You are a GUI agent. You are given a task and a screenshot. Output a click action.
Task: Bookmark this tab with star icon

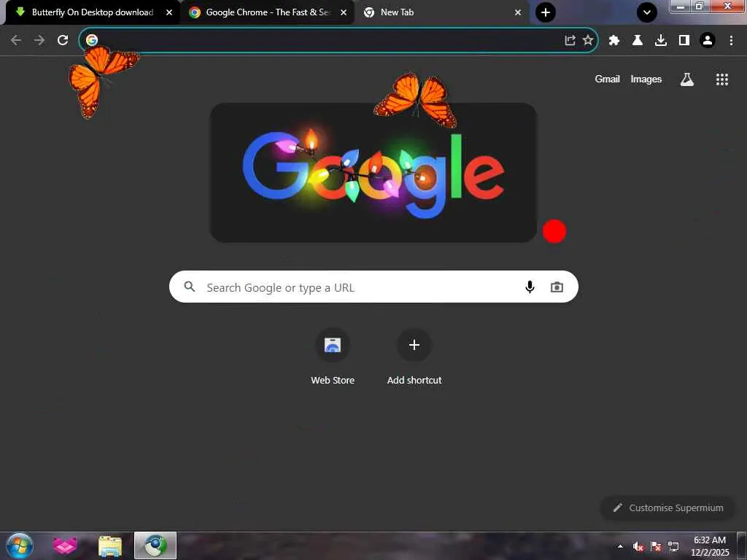(589, 40)
